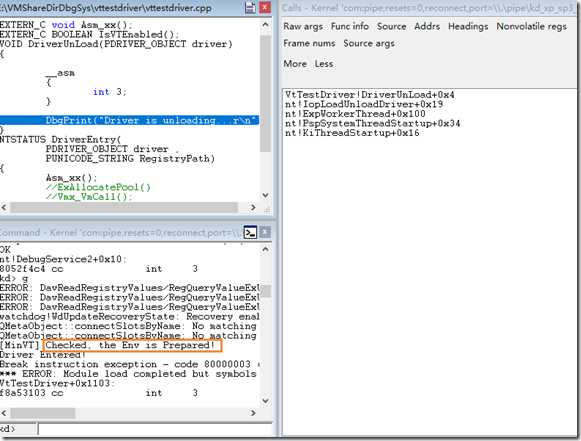Toggle Frame nums option
This screenshot has height=441, width=581.
[309, 43]
